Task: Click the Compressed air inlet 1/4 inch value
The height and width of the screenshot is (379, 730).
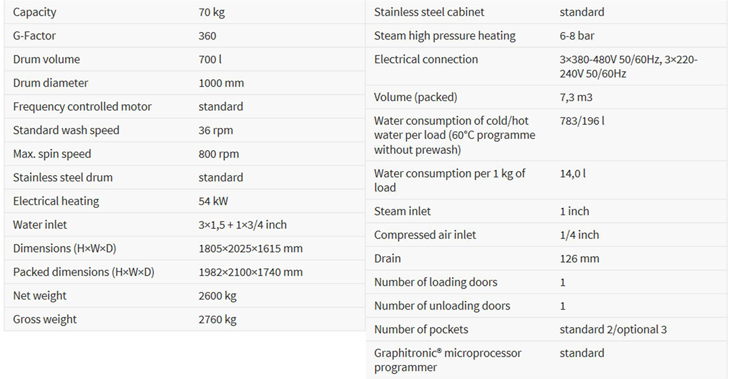Action: 579,235
